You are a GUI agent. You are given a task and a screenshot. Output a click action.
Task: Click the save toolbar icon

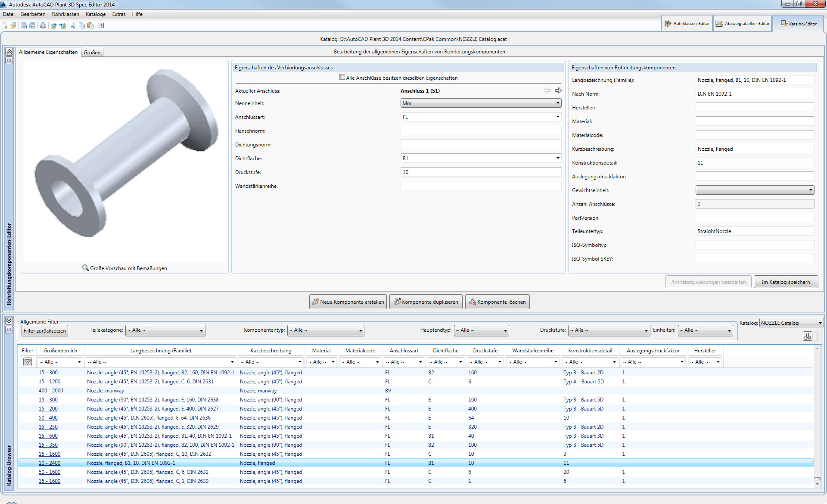[x=24, y=25]
